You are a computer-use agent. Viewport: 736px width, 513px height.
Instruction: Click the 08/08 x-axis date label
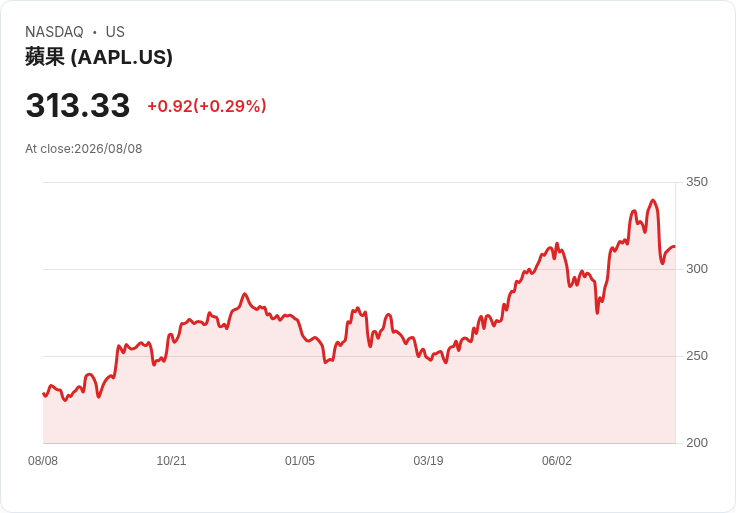43,461
